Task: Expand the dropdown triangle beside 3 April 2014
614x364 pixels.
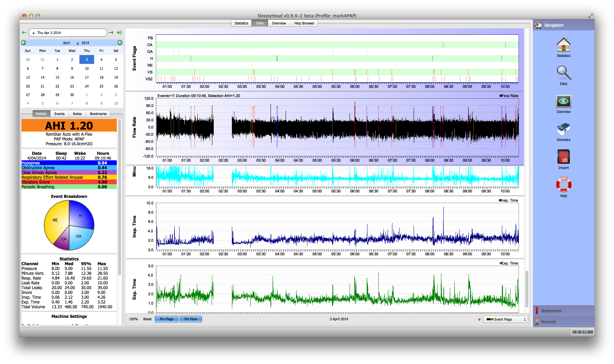Action: [479, 320]
